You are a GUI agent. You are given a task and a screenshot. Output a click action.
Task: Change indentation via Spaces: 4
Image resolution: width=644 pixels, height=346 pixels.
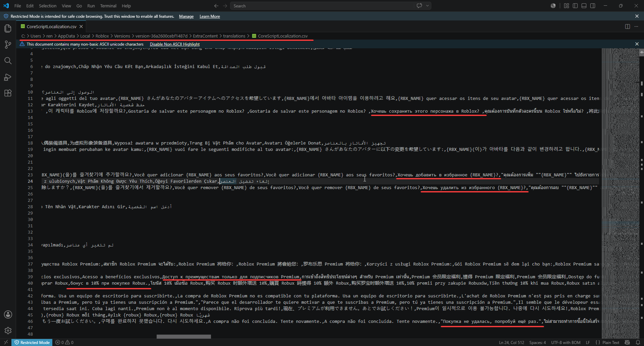point(537,342)
